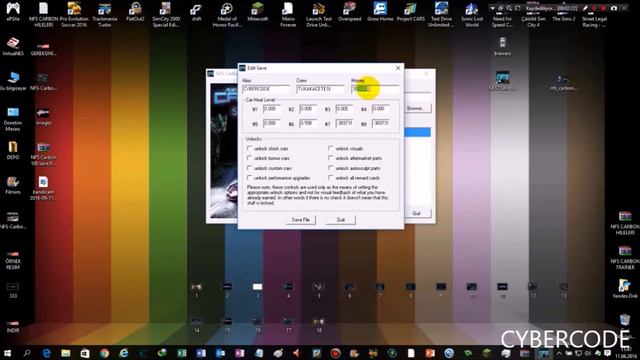
Task: Close the Edit Save dialog
Action: pyautogui.click(x=398, y=68)
